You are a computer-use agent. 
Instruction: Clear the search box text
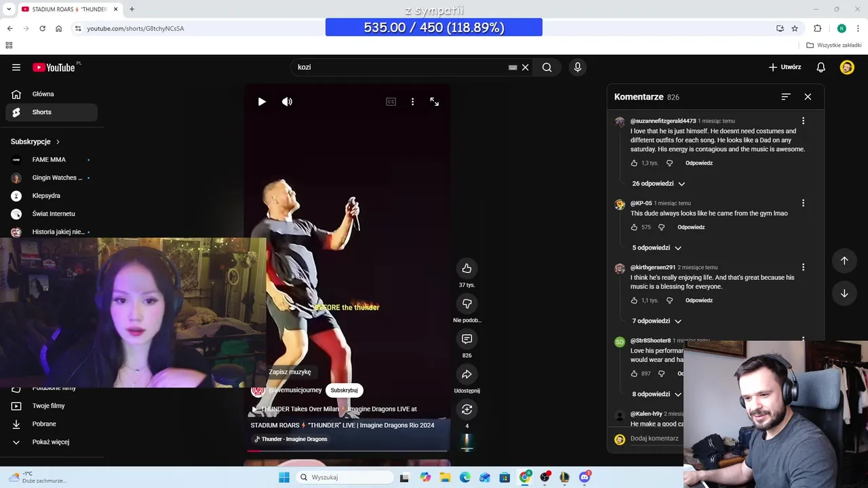525,67
